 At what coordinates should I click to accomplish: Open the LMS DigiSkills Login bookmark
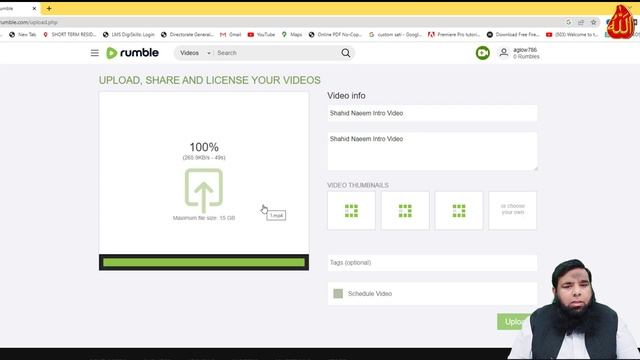click(129, 35)
